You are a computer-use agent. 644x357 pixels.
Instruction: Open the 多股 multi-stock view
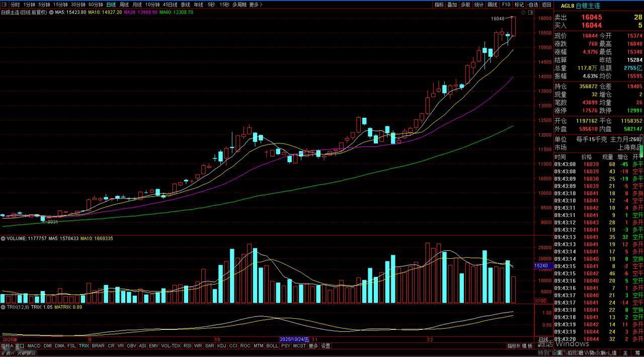tap(466, 5)
